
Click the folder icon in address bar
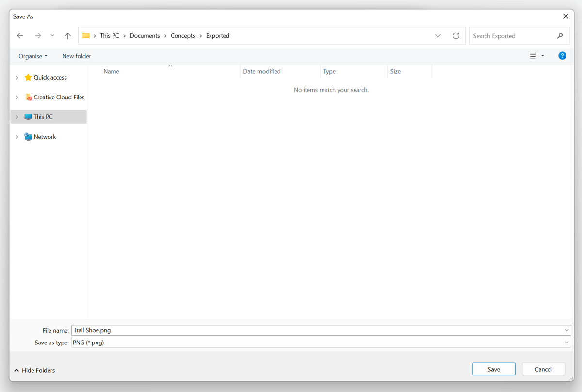86,35
